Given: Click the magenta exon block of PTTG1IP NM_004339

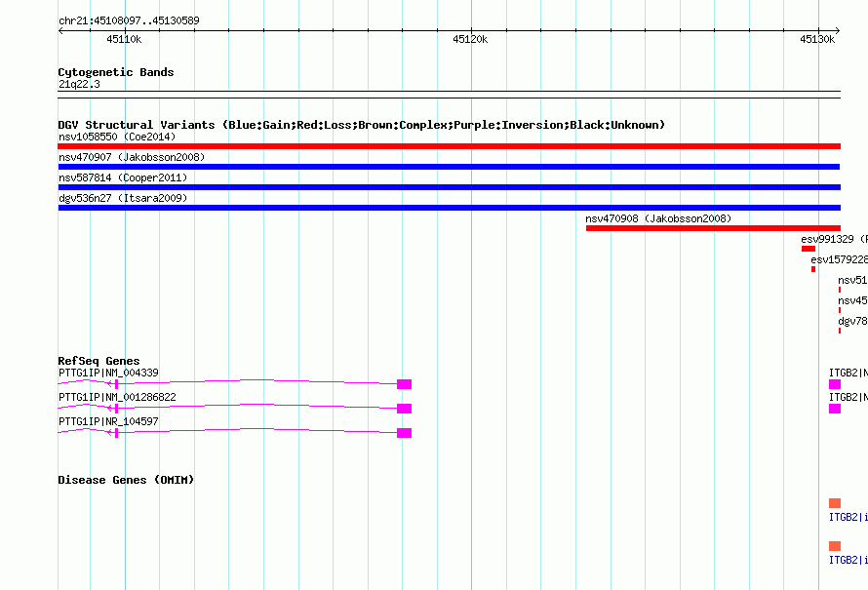Looking at the screenshot, I should [404, 384].
